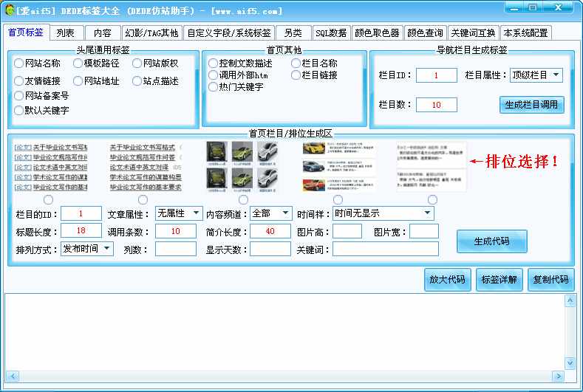
Task: Click the 图片宽 input field
Action: pyautogui.click(x=424, y=231)
